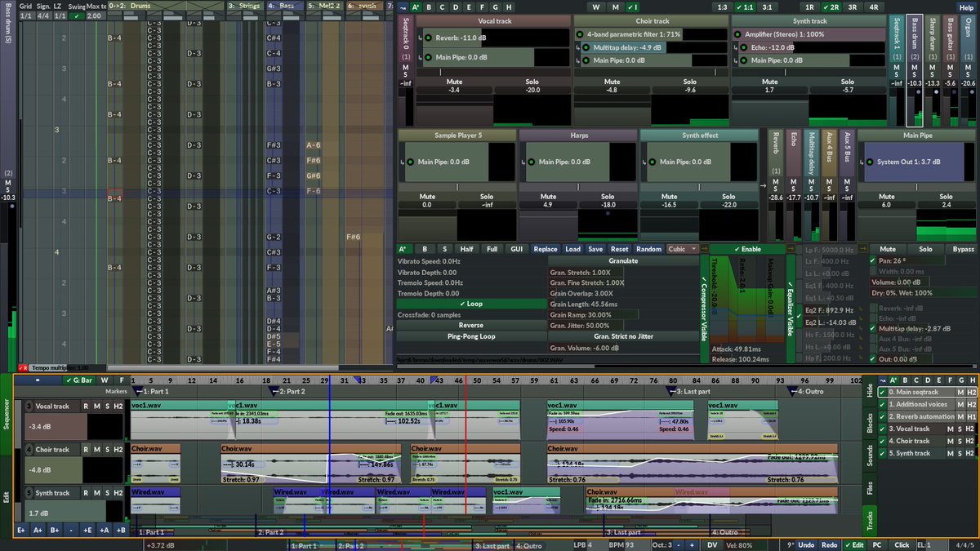This screenshot has width=980, height=551.
Task: Adjust the Gran. Jitter slider
Action: pos(623,325)
